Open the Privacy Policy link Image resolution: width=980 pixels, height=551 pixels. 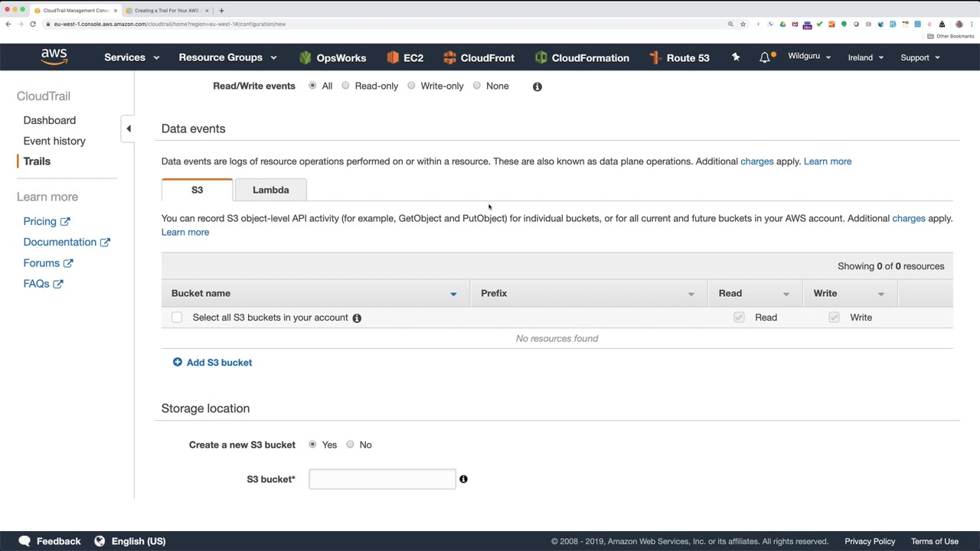point(870,541)
